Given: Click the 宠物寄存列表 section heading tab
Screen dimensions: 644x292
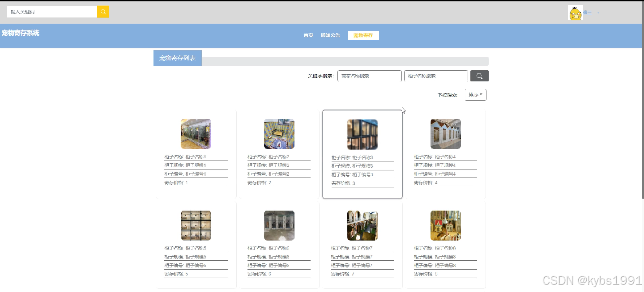Looking at the screenshot, I should 178,58.
